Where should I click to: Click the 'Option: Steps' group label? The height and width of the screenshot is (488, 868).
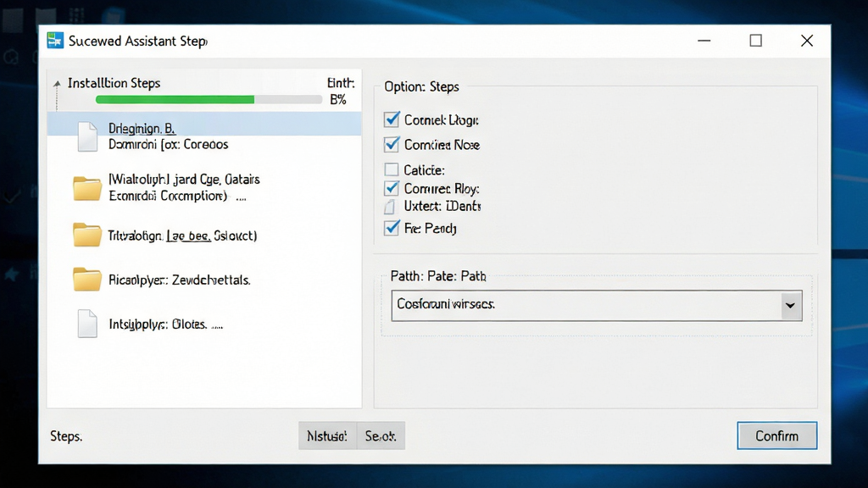pyautogui.click(x=421, y=87)
